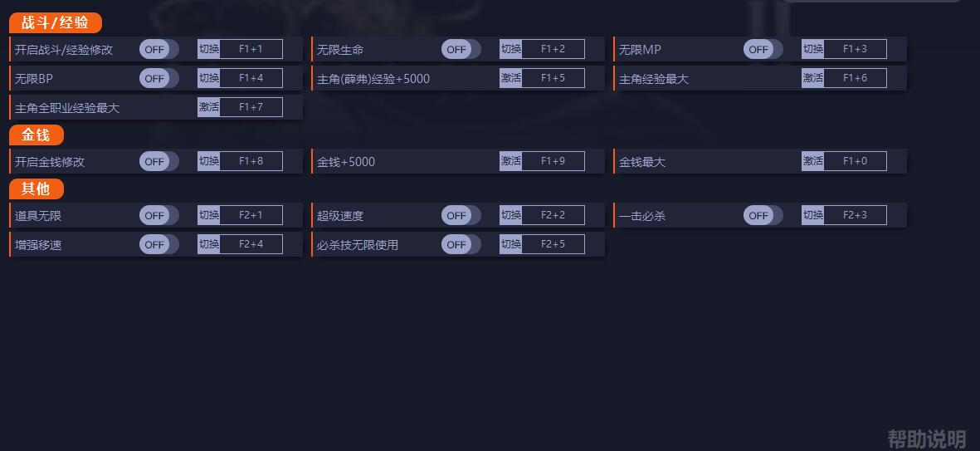980x451 pixels.
Task: Switch on 道具无限 toggle
Action: pos(158,216)
